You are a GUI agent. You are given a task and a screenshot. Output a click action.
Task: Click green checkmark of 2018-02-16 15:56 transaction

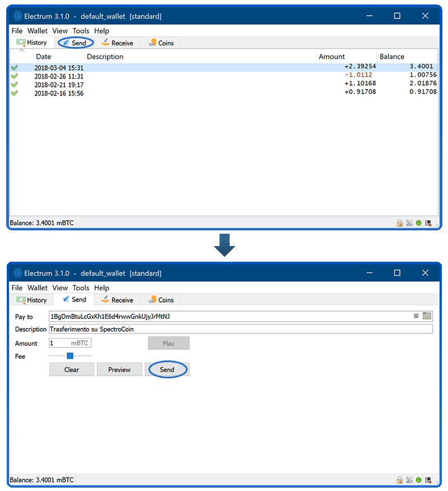pos(15,93)
